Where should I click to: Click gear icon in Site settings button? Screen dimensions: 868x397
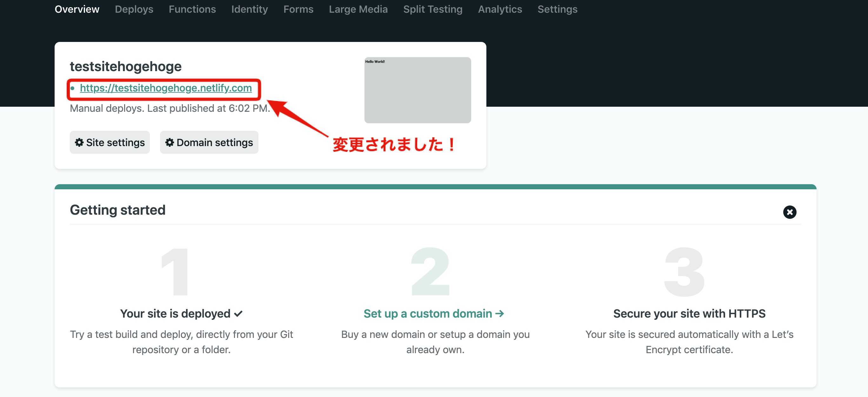coord(79,142)
